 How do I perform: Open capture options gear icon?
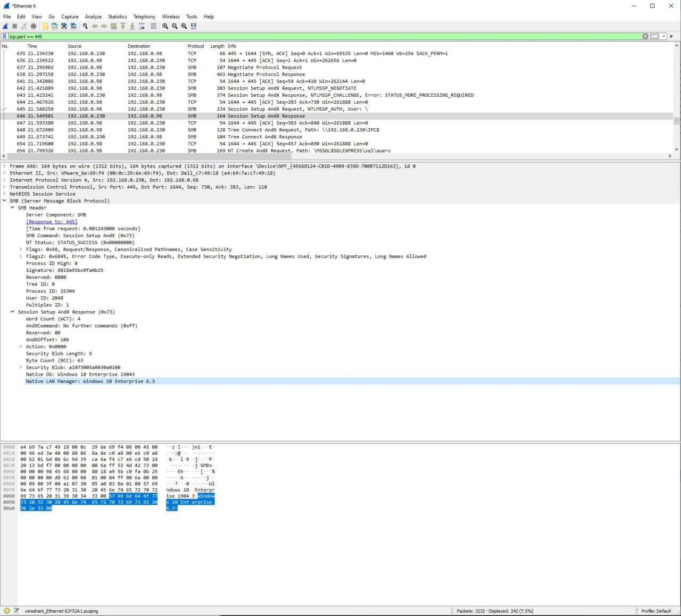(x=34, y=26)
